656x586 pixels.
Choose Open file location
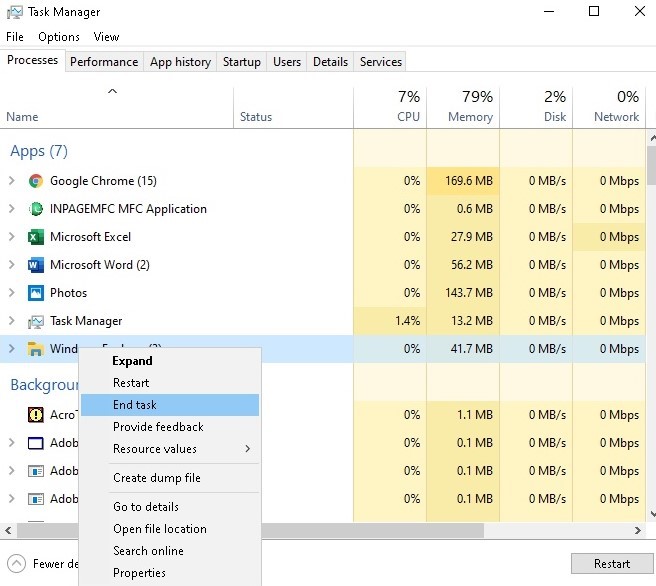pos(170,529)
